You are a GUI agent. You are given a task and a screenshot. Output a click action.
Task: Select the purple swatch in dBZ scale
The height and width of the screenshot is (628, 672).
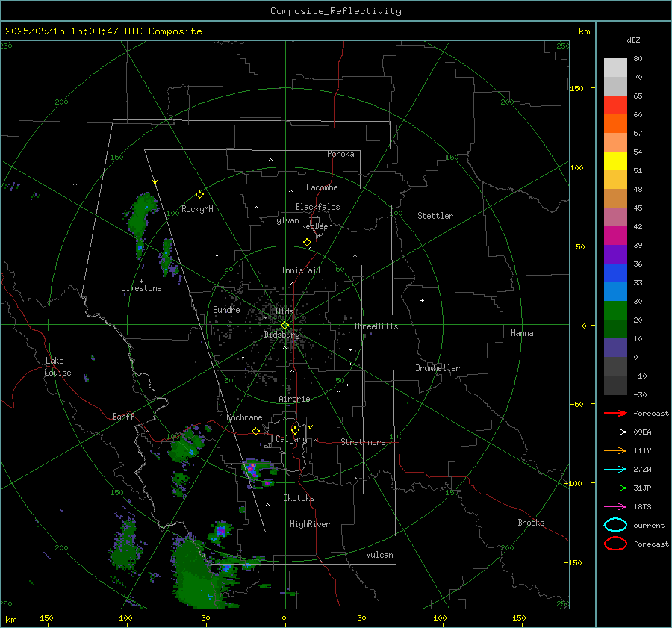[x=615, y=254]
